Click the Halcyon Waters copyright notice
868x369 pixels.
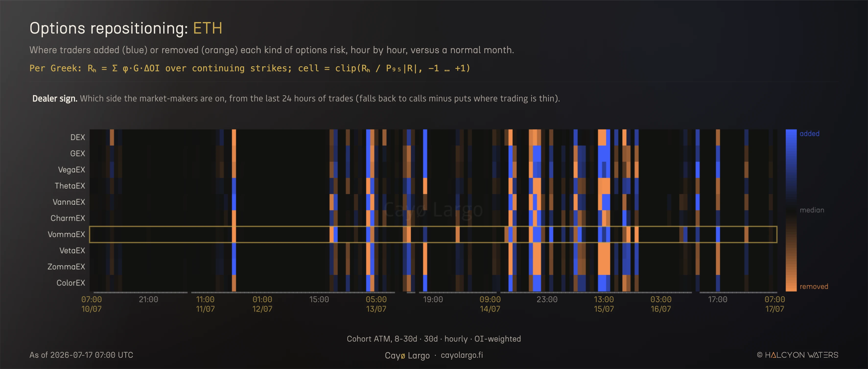[798, 355]
